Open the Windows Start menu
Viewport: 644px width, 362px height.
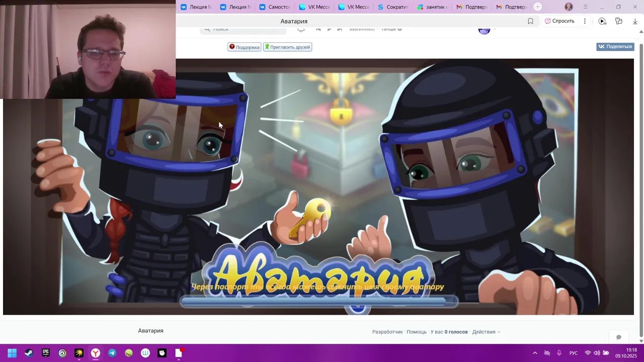tap(12, 353)
